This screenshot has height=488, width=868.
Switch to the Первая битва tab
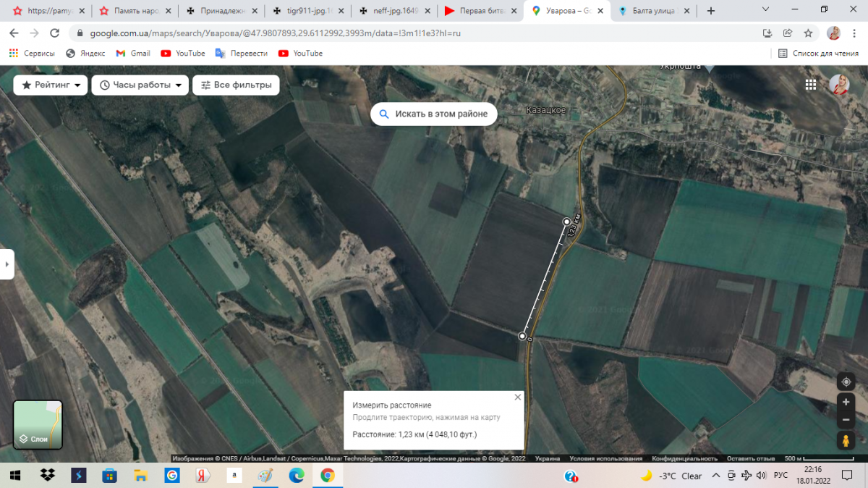coord(478,11)
